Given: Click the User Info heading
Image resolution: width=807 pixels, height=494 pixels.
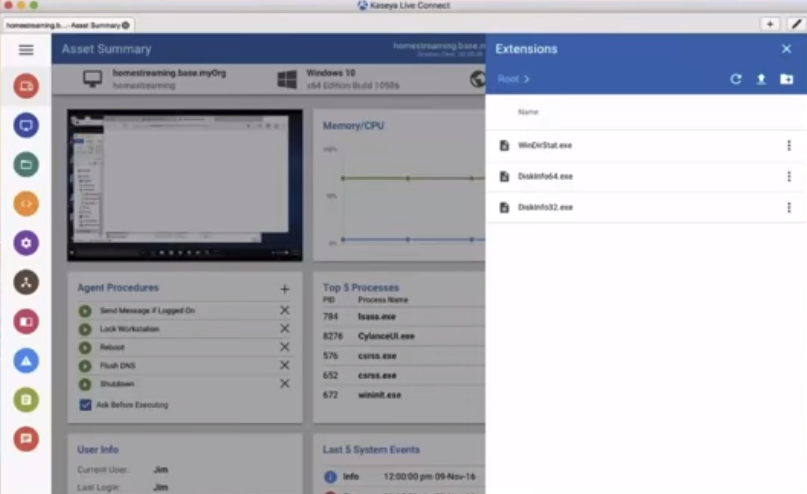Looking at the screenshot, I should (x=98, y=450).
